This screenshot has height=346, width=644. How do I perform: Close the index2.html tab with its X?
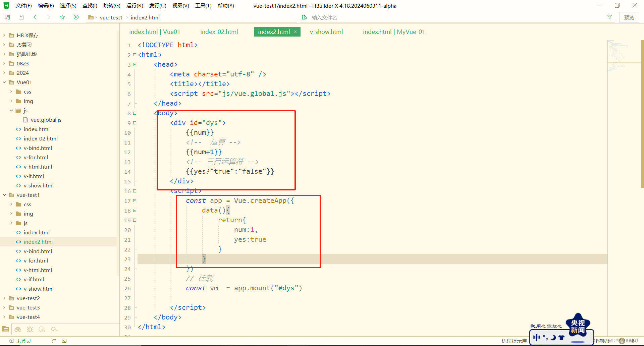(x=296, y=32)
